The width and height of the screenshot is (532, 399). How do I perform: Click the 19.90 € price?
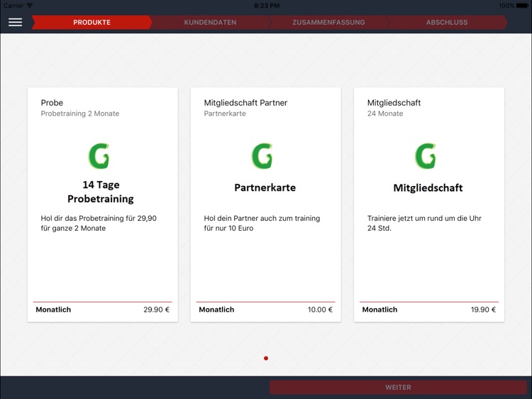483,310
